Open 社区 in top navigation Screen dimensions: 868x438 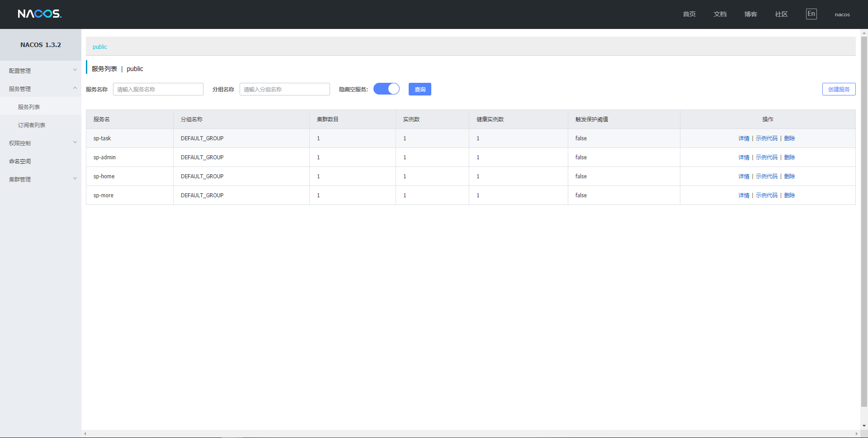(x=781, y=14)
